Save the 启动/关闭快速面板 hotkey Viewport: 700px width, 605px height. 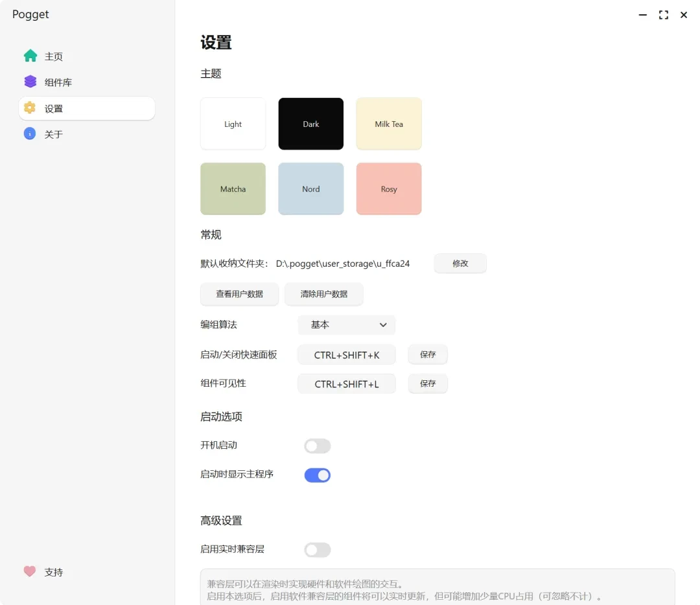point(428,354)
